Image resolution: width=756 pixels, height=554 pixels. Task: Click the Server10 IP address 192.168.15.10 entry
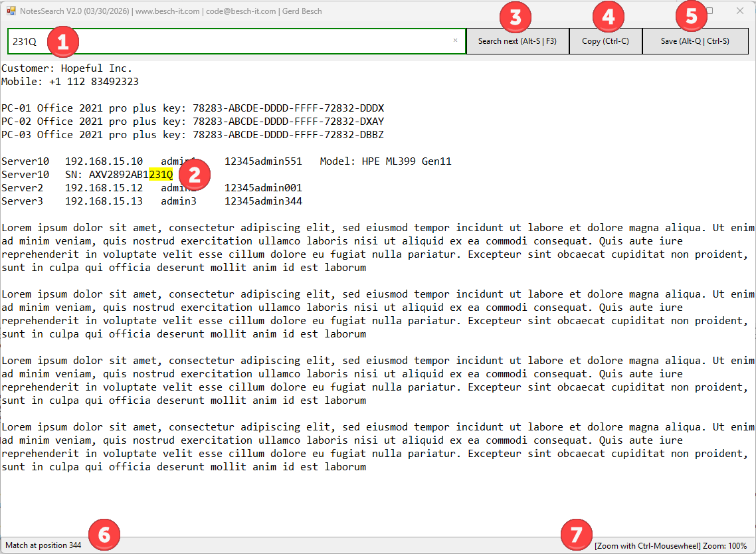coord(103,161)
